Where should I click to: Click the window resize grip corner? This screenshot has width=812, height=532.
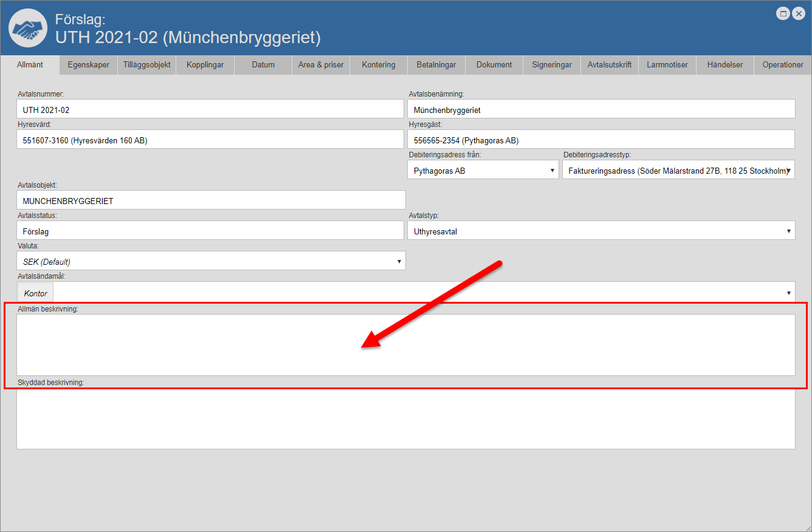point(807,527)
